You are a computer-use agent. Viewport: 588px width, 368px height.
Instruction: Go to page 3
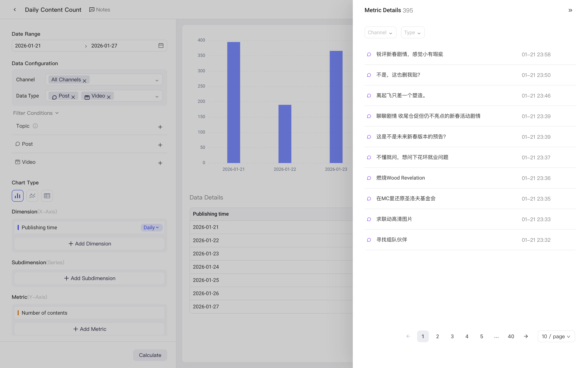pyautogui.click(x=452, y=336)
